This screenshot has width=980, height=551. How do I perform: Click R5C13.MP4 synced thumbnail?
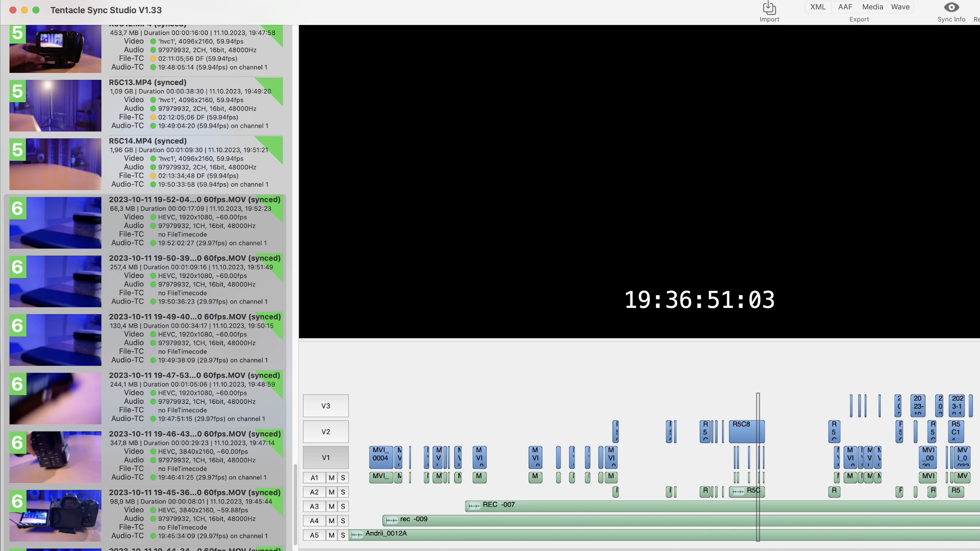[x=55, y=105]
